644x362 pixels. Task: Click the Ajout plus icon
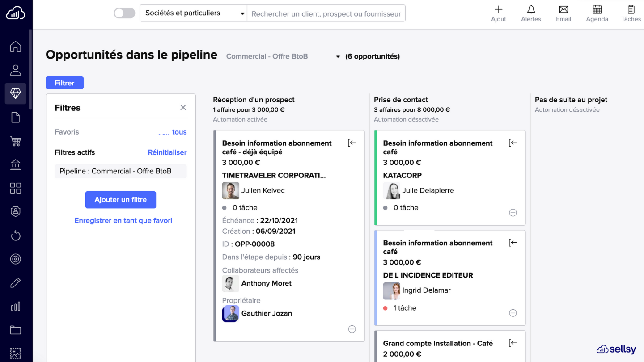click(499, 9)
